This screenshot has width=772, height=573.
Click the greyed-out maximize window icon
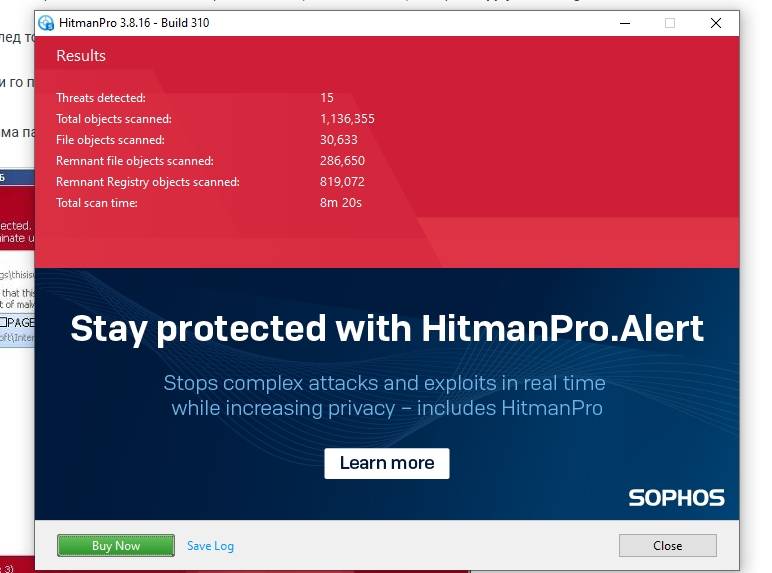[x=670, y=23]
